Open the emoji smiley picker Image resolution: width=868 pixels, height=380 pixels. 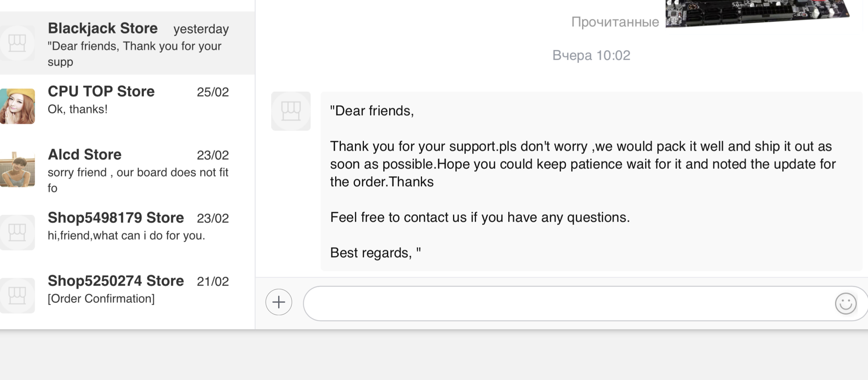point(845,304)
